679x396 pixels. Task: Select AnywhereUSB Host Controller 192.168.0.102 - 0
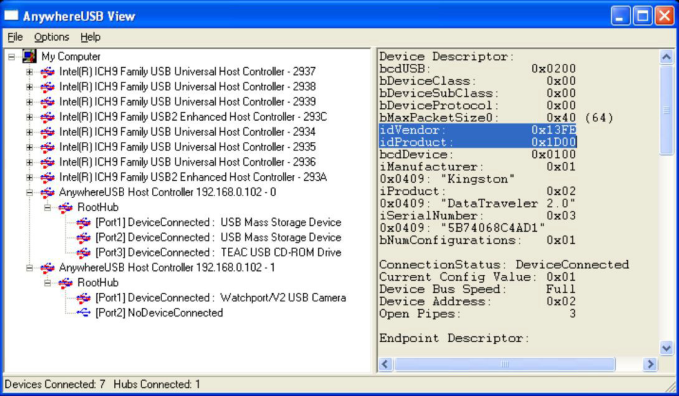click(168, 192)
